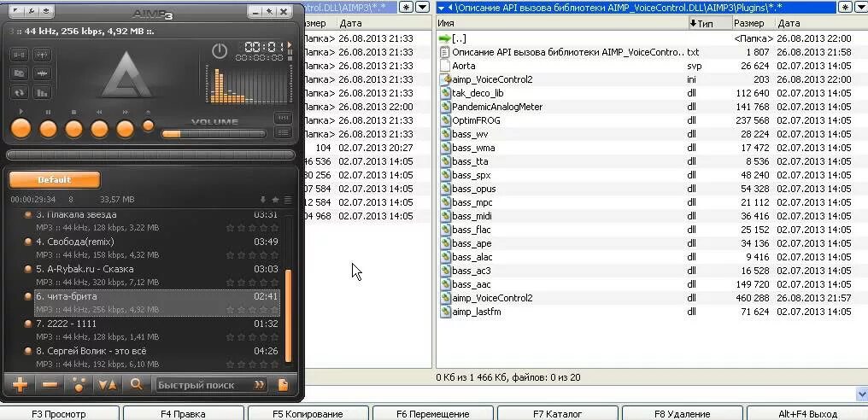Viewport: 868px width, 420px height.
Task: Click F3 Просмотр button
Action: (x=59, y=413)
